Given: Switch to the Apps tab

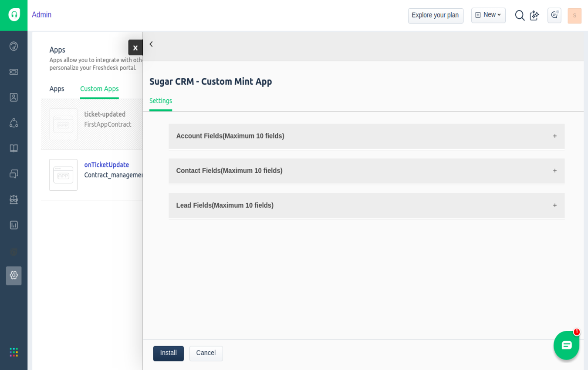Looking at the screenshot, I should (x=57, y=89).
